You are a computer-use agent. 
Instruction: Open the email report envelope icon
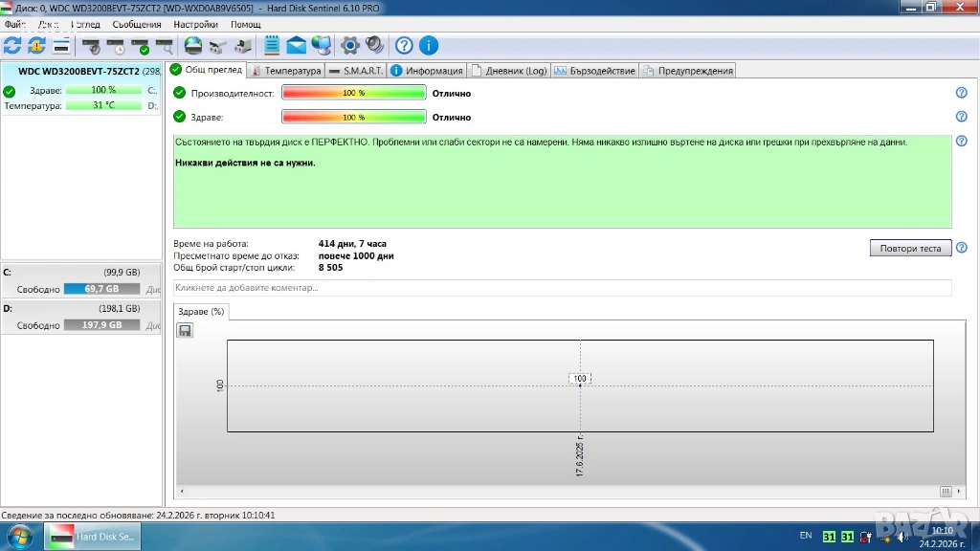(x=297, y=45)
